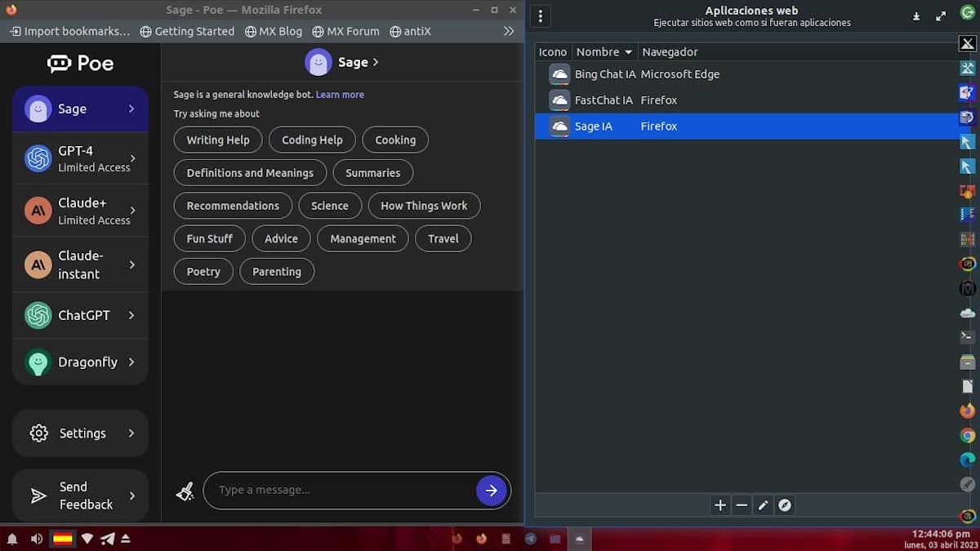The image size is (980, 551).
Task: Open the Aplicaciones web menu (⋮)
Action: (540, 15)
